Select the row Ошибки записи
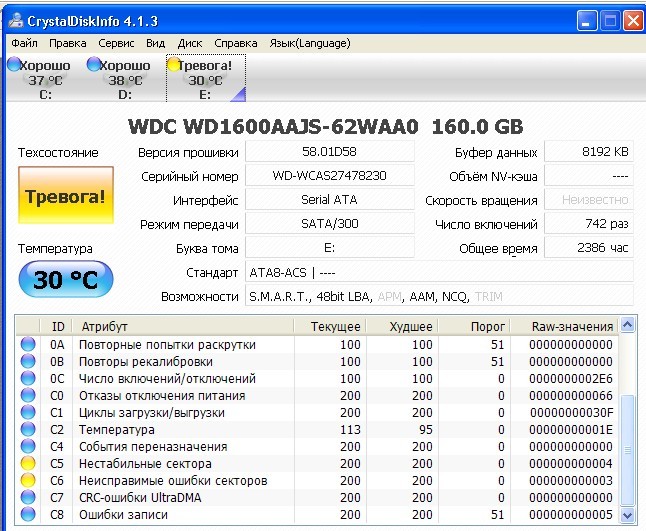 [x=317, y=515]
